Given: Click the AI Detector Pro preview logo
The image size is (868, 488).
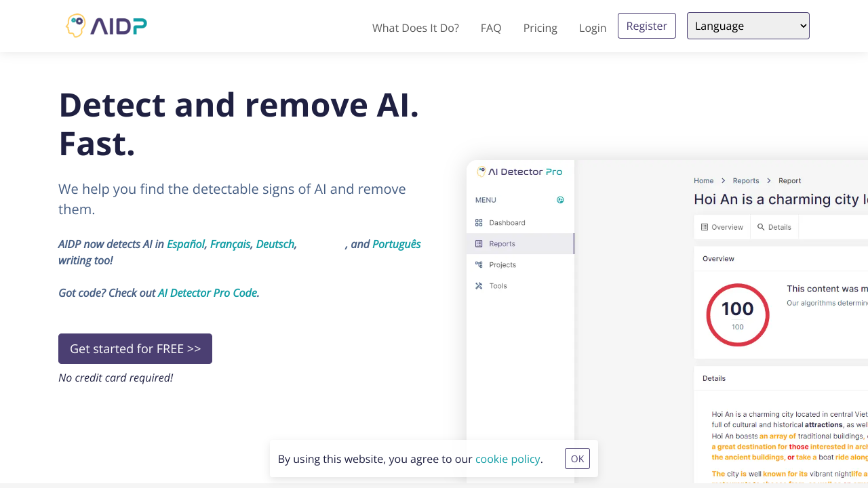Looking at the screenshot, I should click(x=520, y=172).
